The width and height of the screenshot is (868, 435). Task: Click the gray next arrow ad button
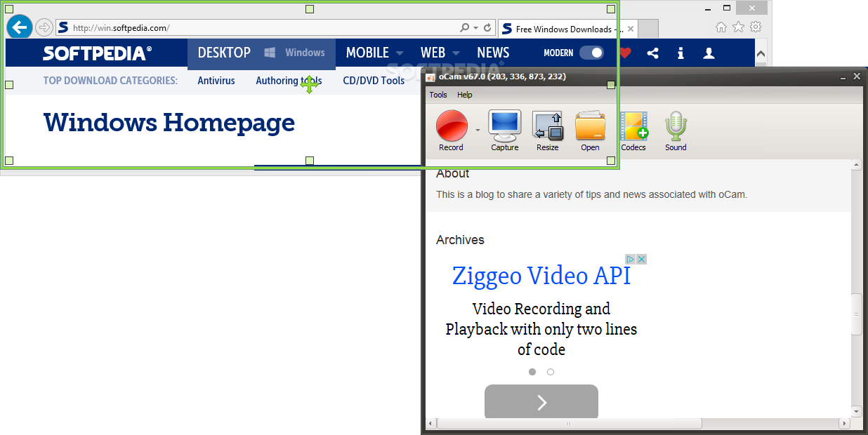tap(541, 402)
